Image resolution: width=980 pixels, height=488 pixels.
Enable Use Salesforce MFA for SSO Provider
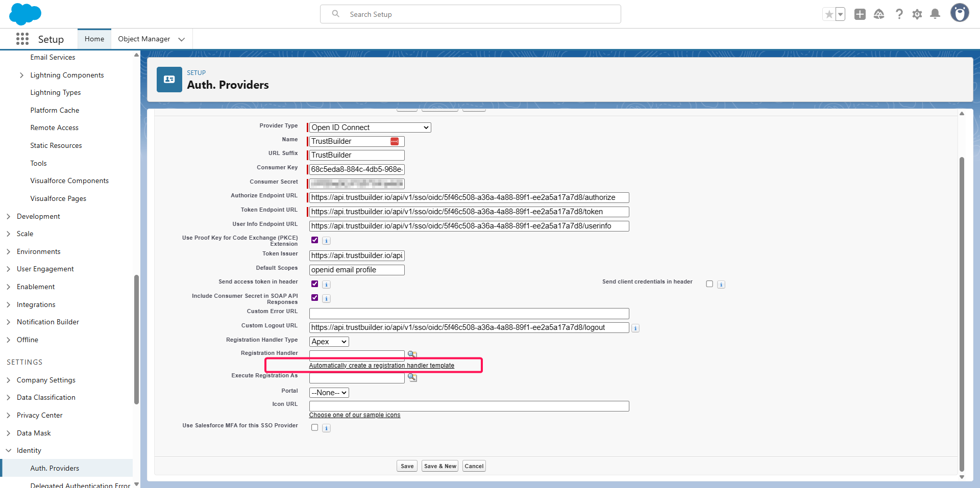coord(314,428)
